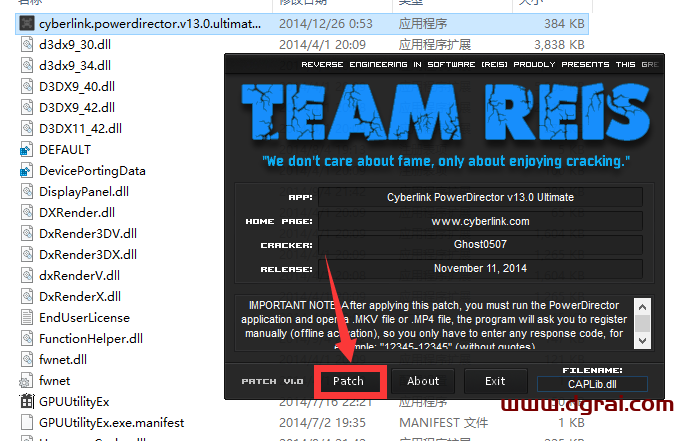This screenshot has width=700, height=441.
Task: Click the November 11, 2014 release field
Action: (480, 269)
